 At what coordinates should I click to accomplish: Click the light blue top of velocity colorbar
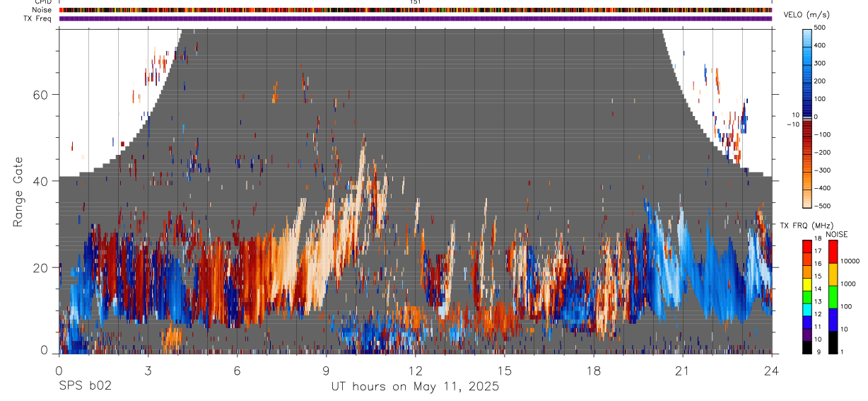click(807, 37)
